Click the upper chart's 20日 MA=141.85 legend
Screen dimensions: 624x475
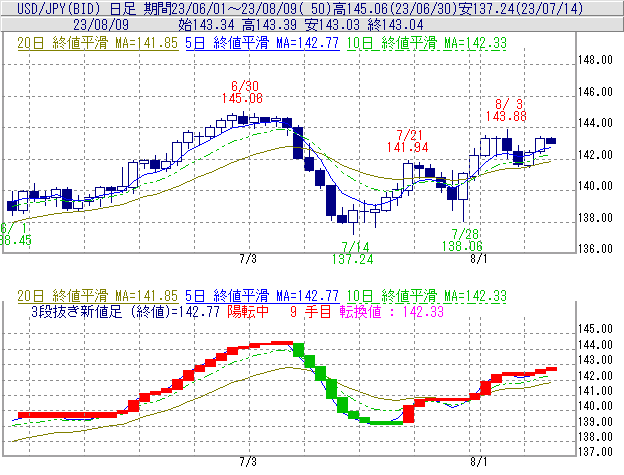pyautogui.click(x=98, y=43)
